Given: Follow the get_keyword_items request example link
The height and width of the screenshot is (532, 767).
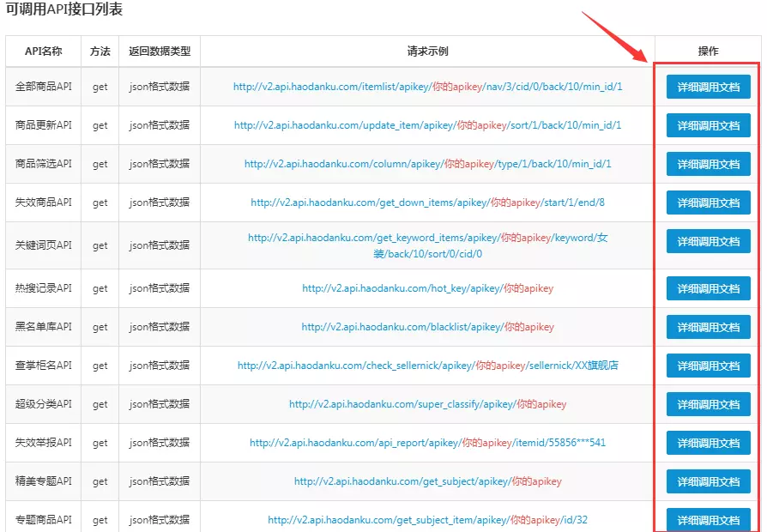Looking at the screenshot, I should coord(427,245).
